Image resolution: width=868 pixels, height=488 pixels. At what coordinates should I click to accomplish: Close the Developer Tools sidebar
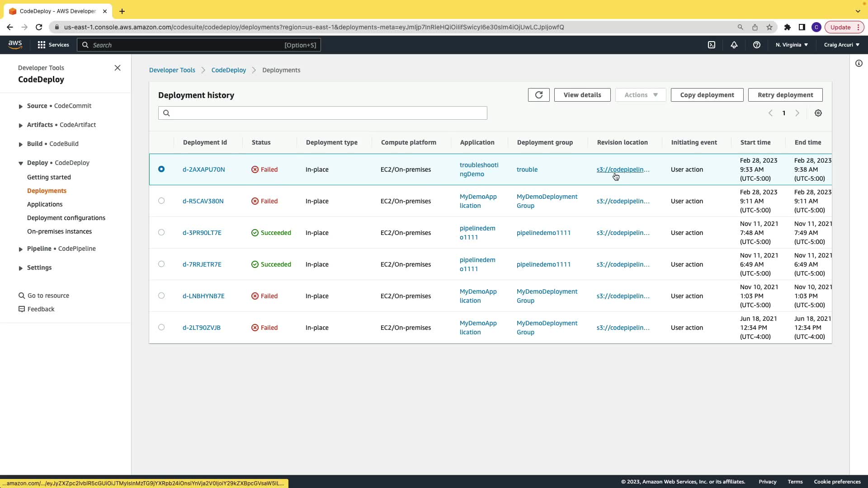[118, 68]
